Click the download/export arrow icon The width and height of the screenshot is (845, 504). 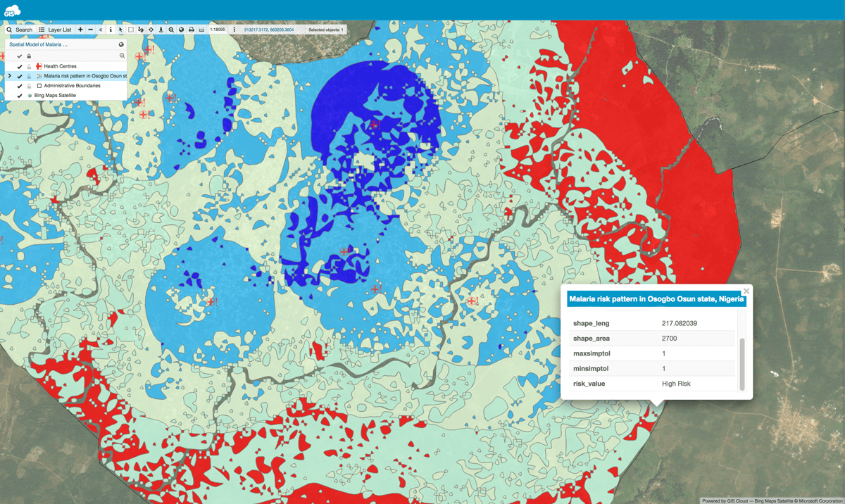(161, 30)
